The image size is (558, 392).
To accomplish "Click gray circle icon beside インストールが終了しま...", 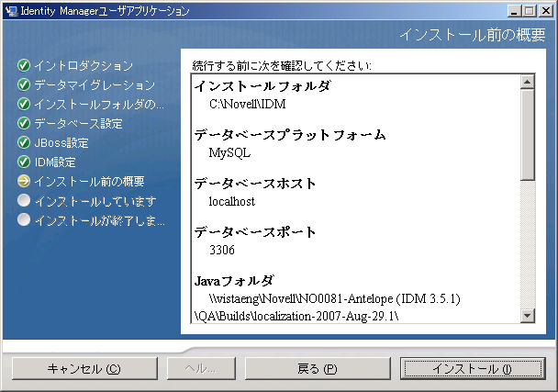I will [x=24, y=219].
